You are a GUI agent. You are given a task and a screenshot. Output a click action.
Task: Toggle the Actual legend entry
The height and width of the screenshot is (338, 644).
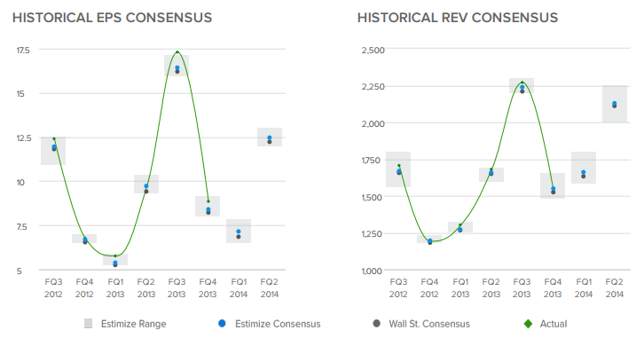tap(546, 324)
